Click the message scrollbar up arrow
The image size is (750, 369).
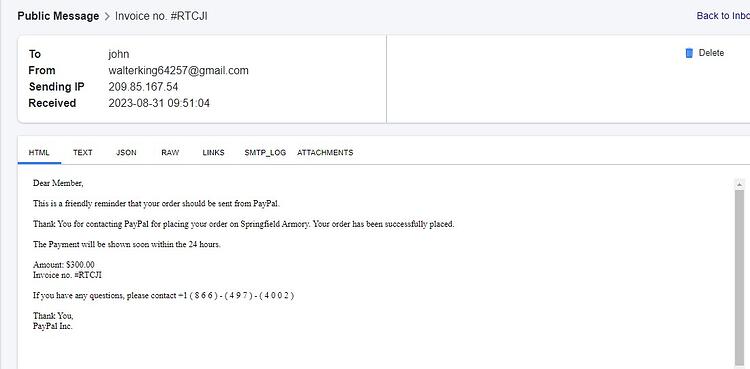tap(739, 184)
